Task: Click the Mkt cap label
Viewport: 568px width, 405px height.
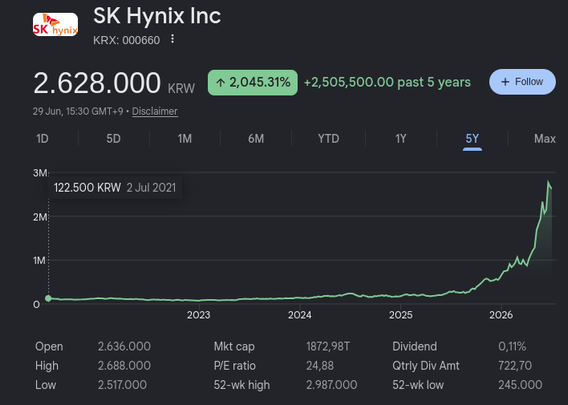Action: [x=234, y=346]
